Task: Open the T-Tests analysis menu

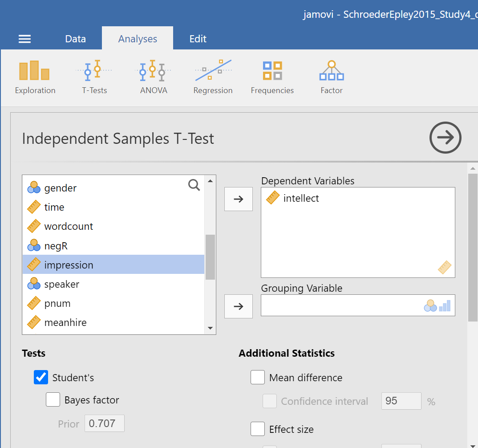Action: click(94, 77)
